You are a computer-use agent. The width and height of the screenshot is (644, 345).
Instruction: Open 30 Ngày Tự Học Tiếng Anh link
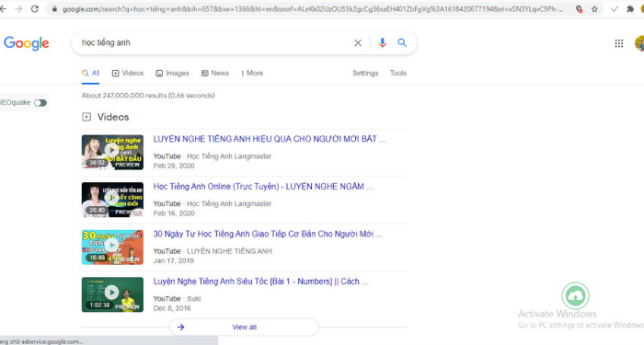(x=268, y=234)
